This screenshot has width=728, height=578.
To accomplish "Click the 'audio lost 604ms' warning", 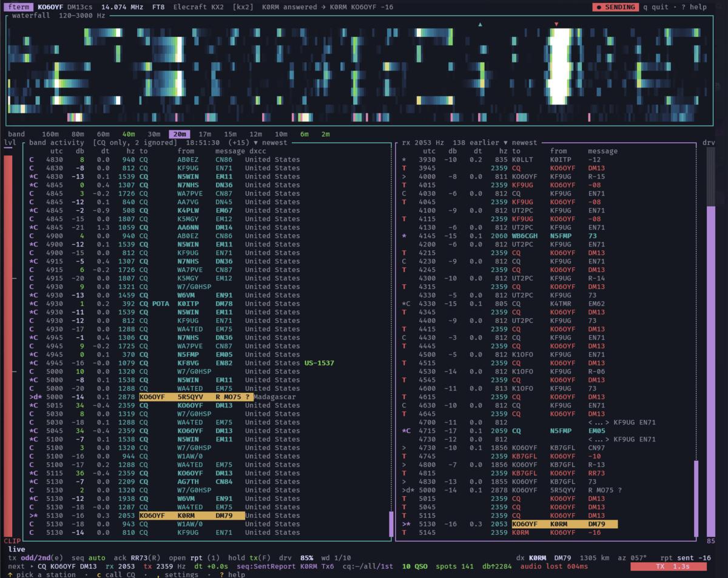I will (553, 566).
